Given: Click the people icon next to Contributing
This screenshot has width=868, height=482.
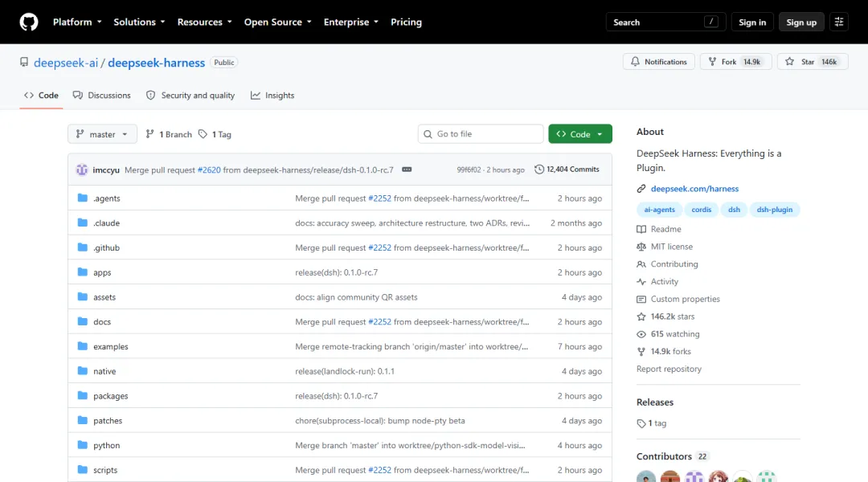Looking at the screenshot, I should [x=641, y=264].
